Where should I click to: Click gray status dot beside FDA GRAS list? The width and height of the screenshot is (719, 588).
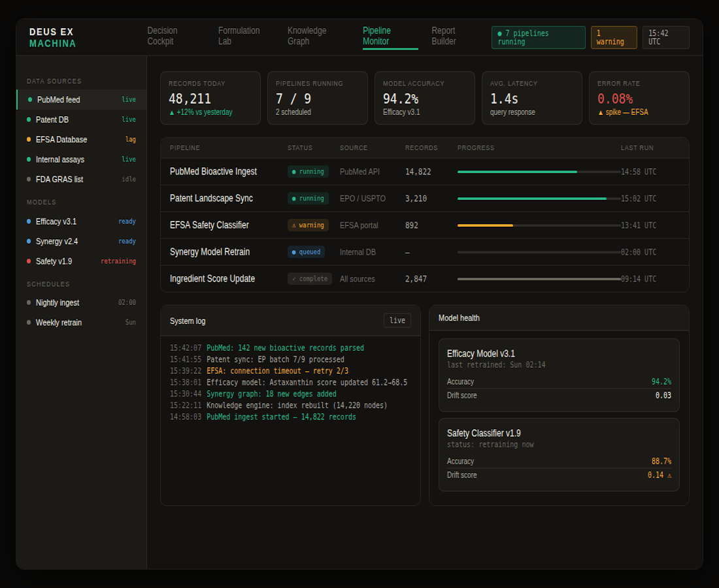click(29, 179)
